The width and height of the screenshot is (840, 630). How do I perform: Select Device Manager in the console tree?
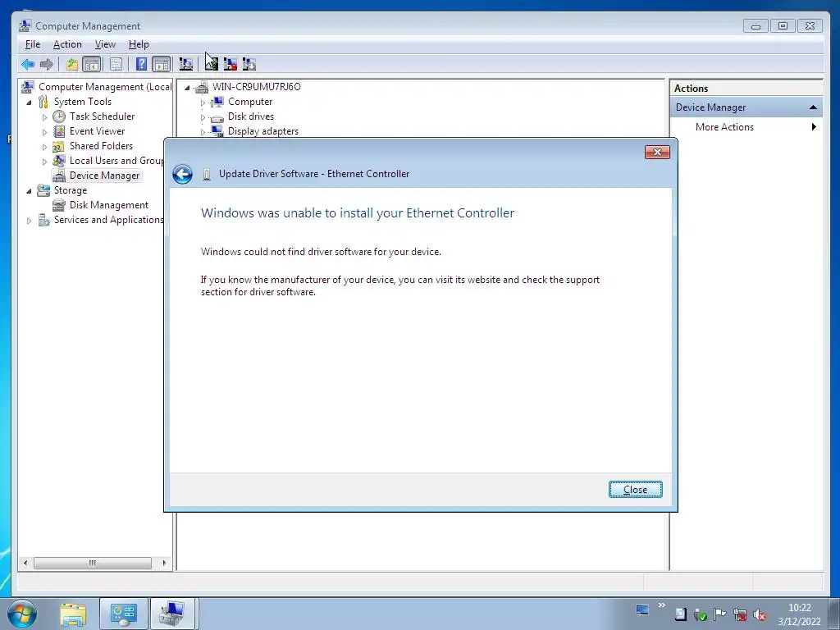coord(104,176)
